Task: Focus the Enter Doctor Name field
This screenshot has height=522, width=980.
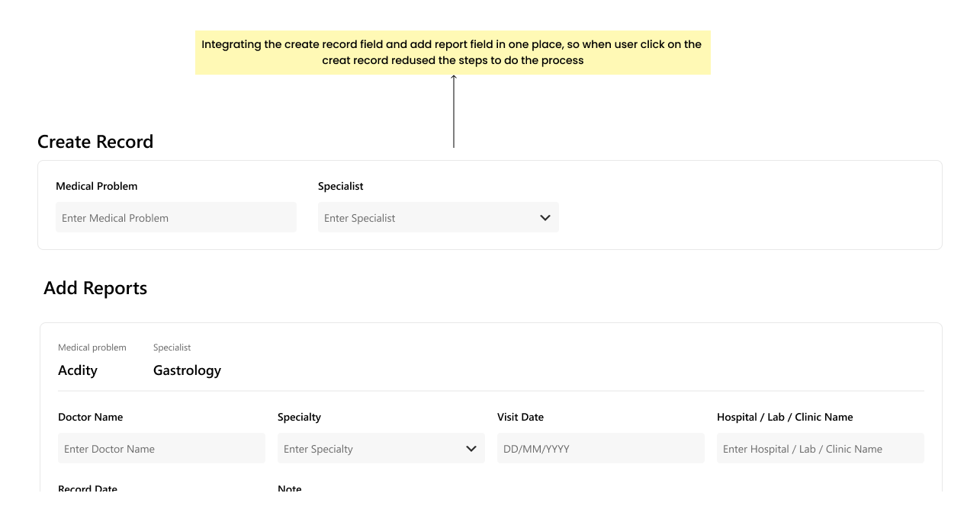Action: (162, 448)
